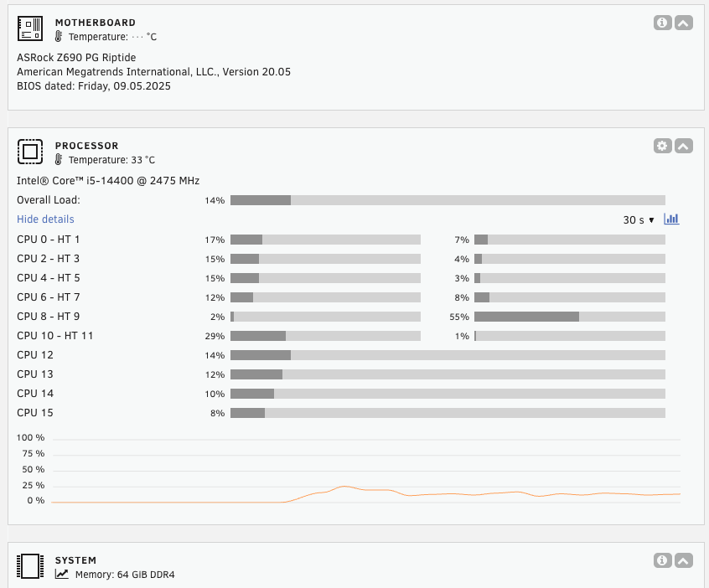Click the PROCESSOR section heading
Screen dimensions: 709x588
(x=87, y=146)
